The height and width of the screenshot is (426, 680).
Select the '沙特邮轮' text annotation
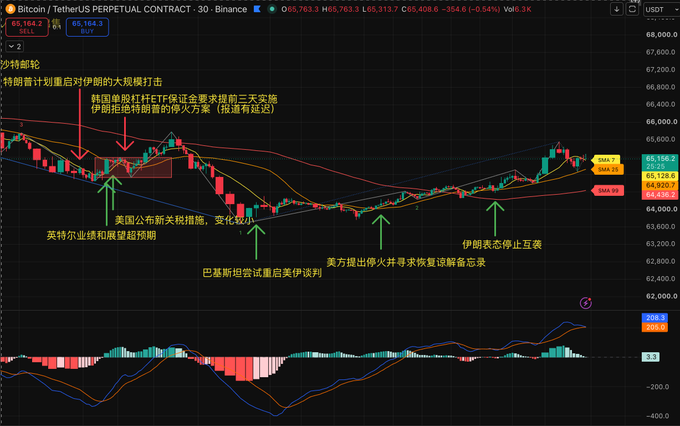pyautogui.click(x=20, y=65)
